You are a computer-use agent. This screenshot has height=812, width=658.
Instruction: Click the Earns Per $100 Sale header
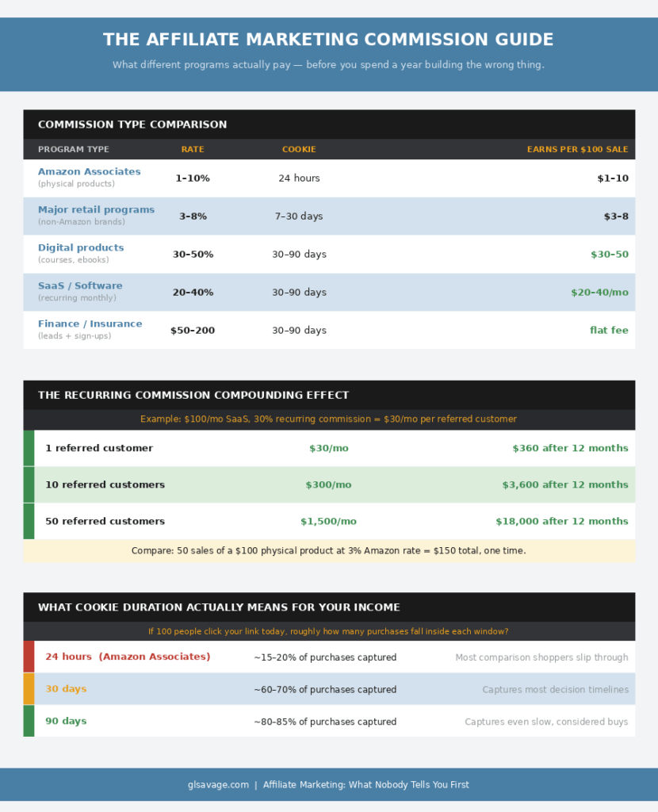click(577, 149)
